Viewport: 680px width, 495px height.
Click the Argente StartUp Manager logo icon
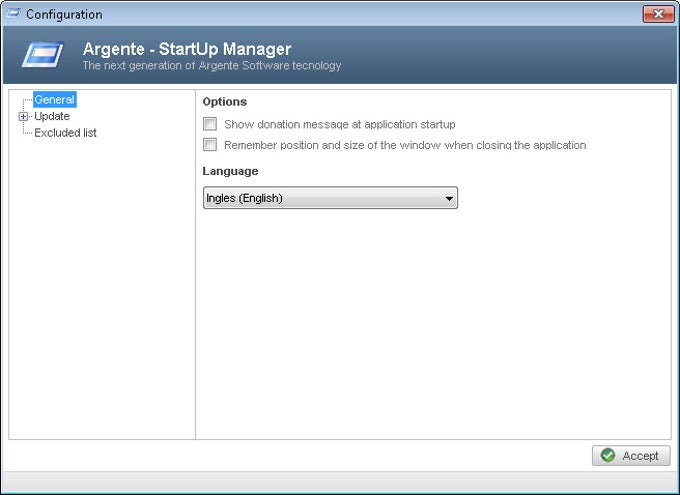pyautogui.click(x=42, y=54)
